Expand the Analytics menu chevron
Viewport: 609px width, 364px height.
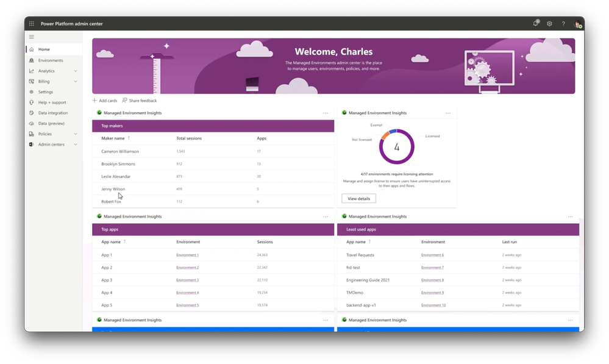tap(76, 71)
